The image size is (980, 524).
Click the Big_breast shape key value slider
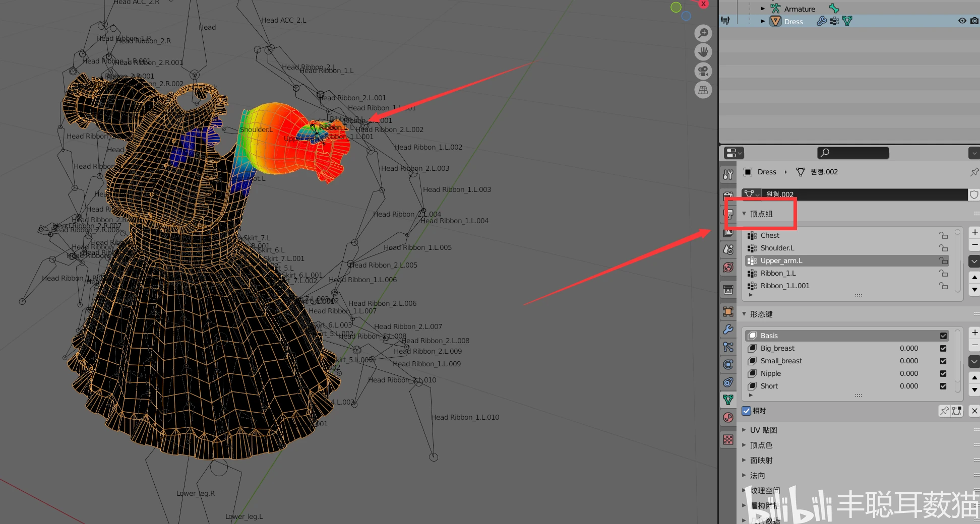tap(909, 348)
